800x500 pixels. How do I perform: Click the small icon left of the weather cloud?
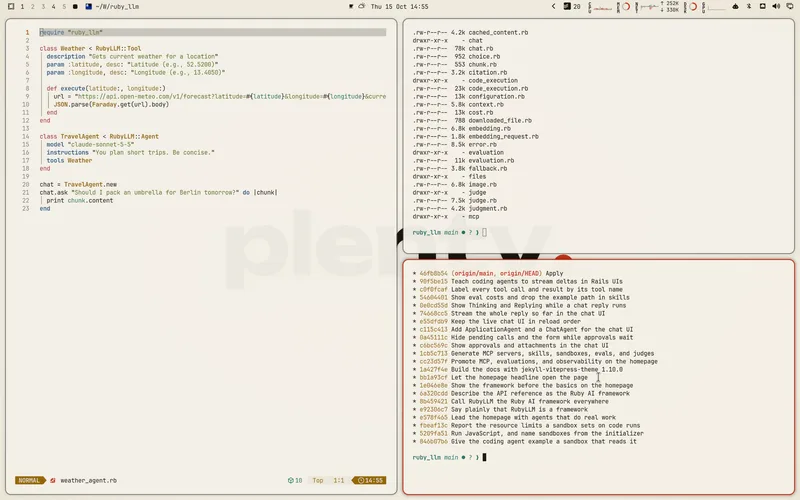[x=351, y=7]
